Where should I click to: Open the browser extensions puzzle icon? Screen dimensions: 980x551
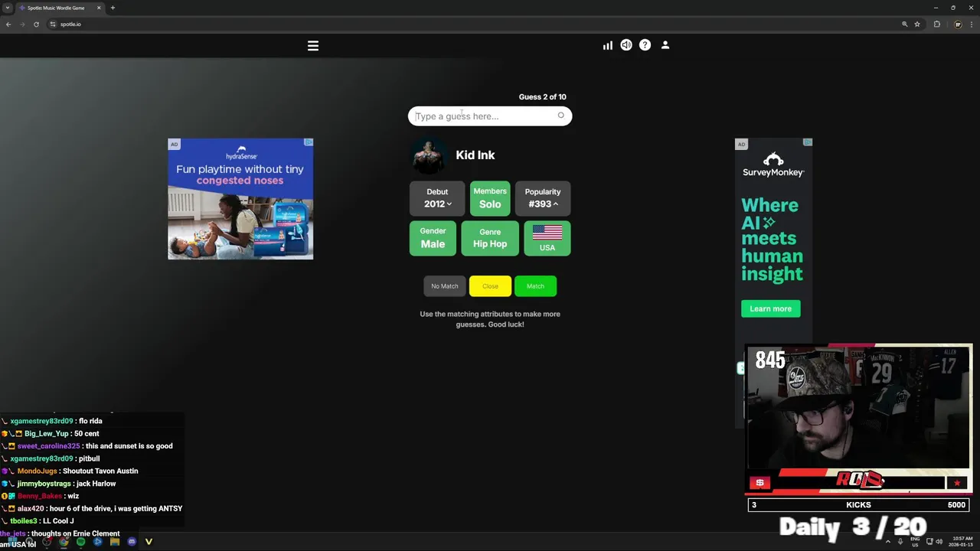[x=936, y=24]
